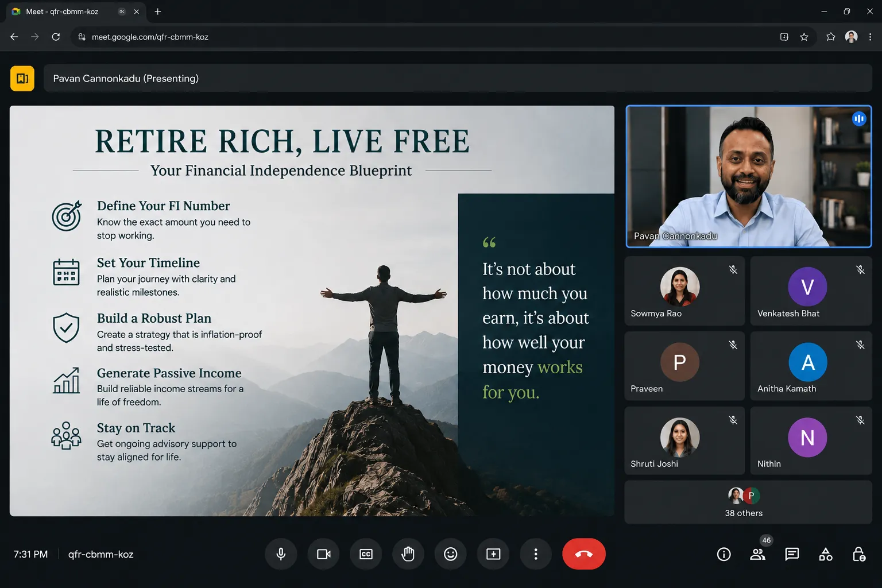Image resolution: width=882 pixels, height=588 pixels.
Task: Open the meeting details info icon
Action: click(724, 554)
